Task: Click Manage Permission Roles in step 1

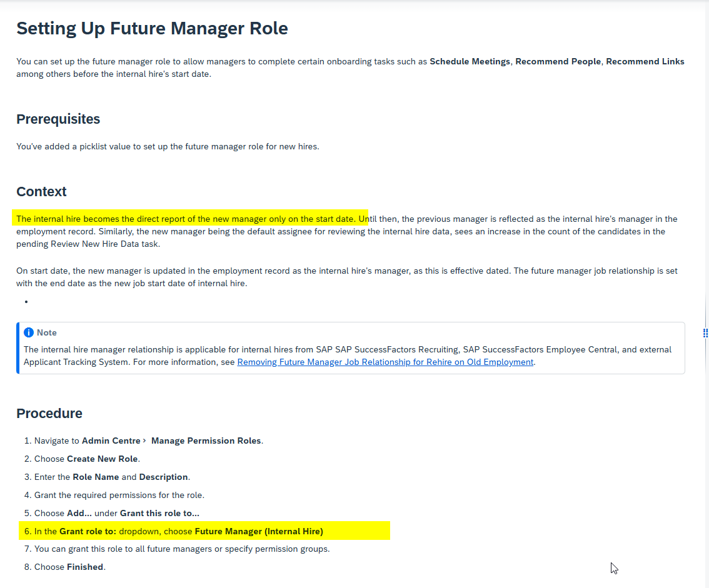Action: 206,441
